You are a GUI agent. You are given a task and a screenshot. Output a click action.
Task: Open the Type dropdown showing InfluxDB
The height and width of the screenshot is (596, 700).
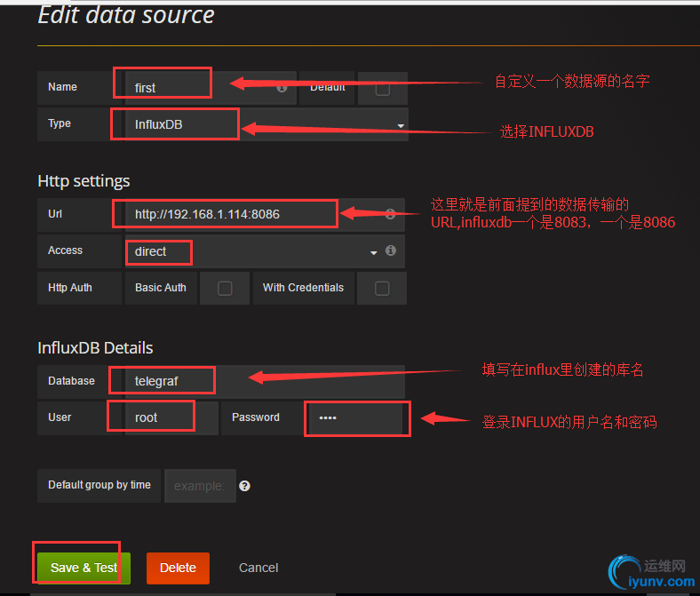266,124
